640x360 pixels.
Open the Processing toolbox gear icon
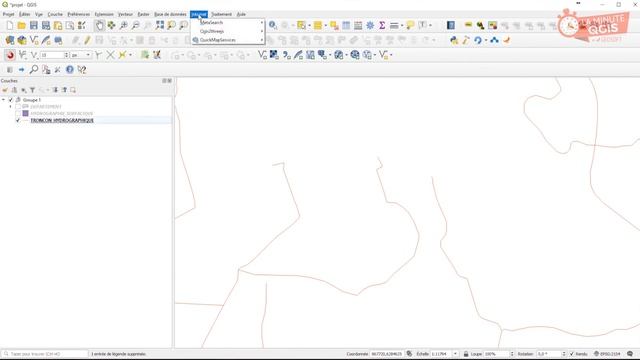coord(370,25)
